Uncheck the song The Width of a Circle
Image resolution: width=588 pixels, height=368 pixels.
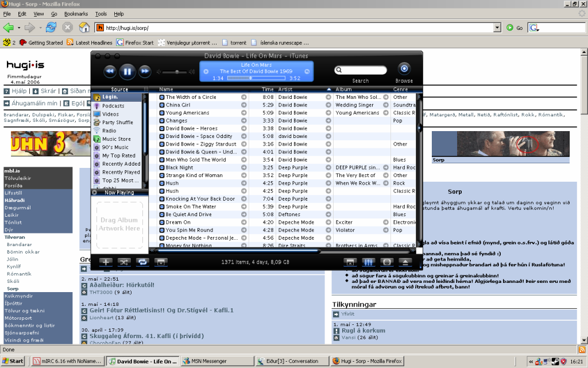(x=162, y=97)
